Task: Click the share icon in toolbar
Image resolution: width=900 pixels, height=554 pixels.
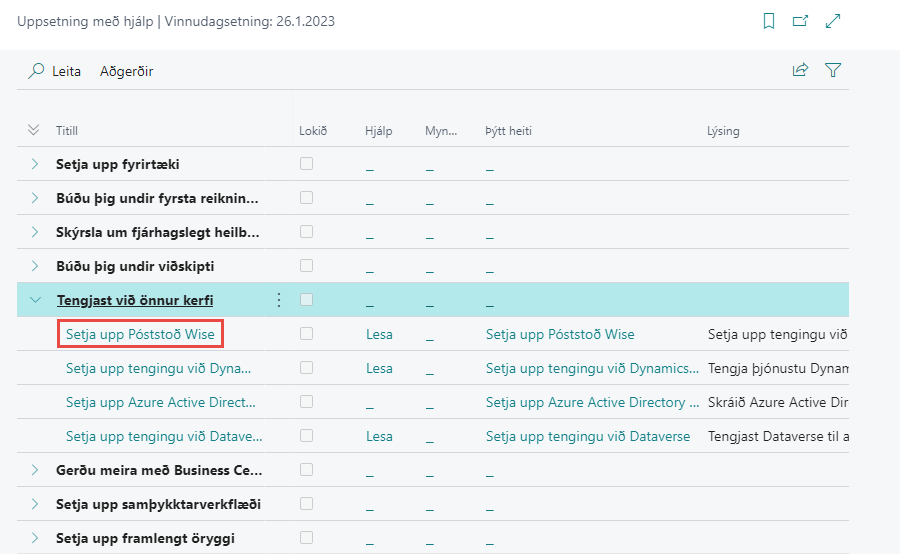Action: pyautogui.click(x=800, y=70)
